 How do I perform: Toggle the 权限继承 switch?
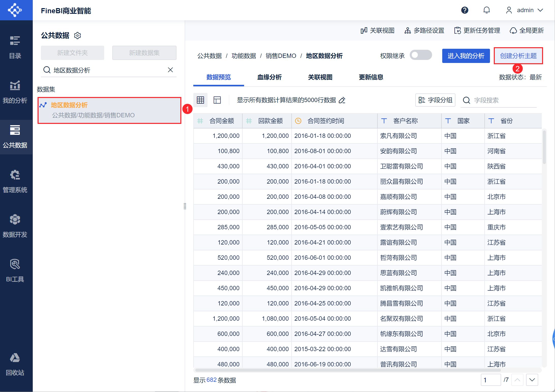(421, 55)
